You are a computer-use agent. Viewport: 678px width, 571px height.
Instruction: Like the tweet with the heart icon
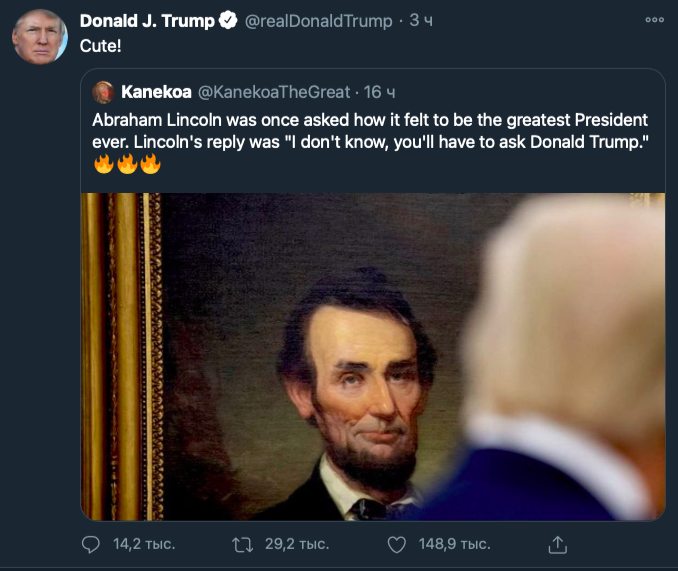396,544
